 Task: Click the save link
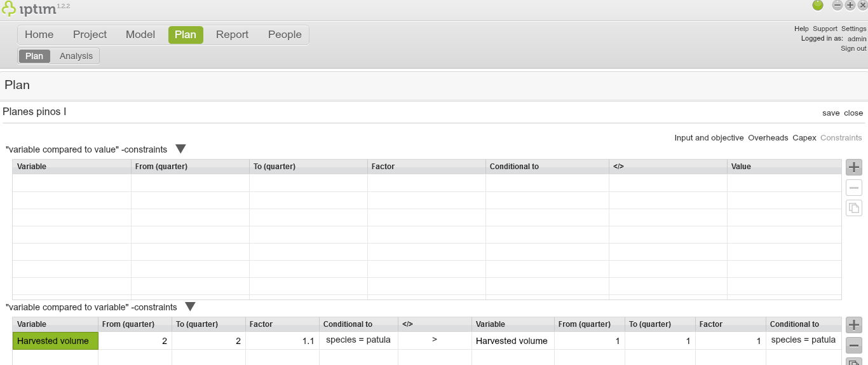point(831,113)
